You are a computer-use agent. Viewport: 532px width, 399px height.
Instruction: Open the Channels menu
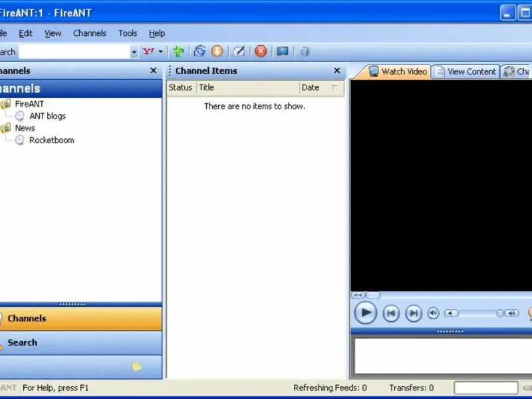[90, 33]
